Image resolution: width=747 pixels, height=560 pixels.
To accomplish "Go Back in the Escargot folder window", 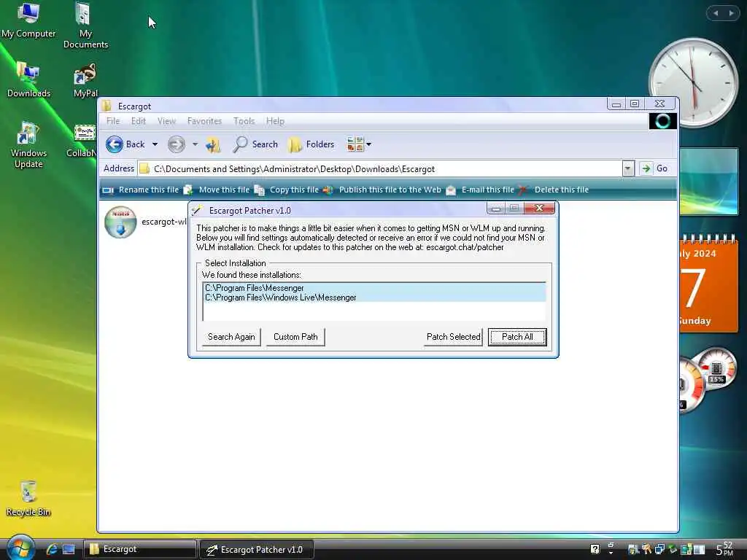I will [x=125, y=144].
